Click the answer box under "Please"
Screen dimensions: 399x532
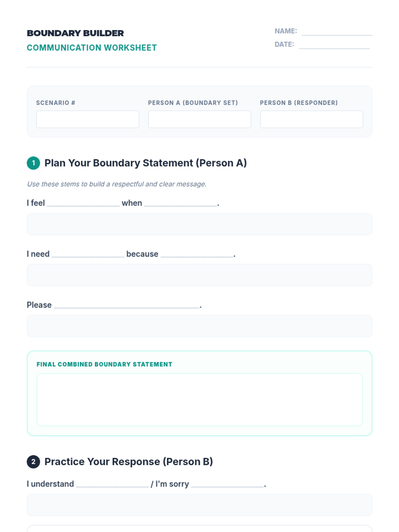tap(199, 326)
